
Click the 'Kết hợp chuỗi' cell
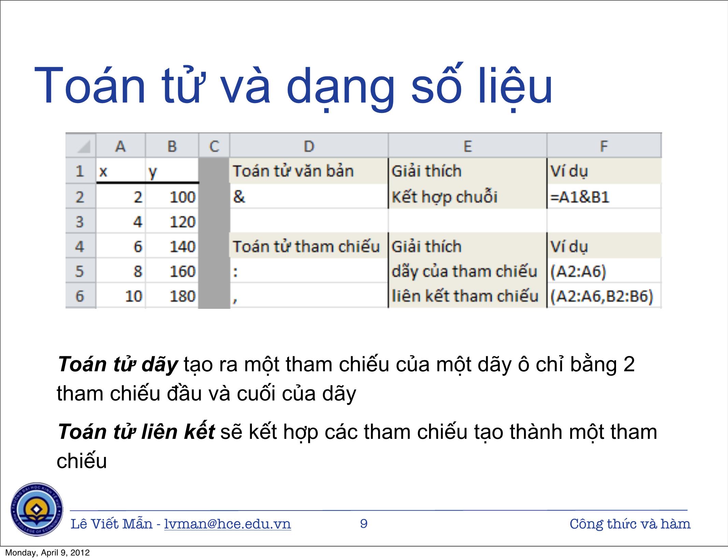point(467,196)
